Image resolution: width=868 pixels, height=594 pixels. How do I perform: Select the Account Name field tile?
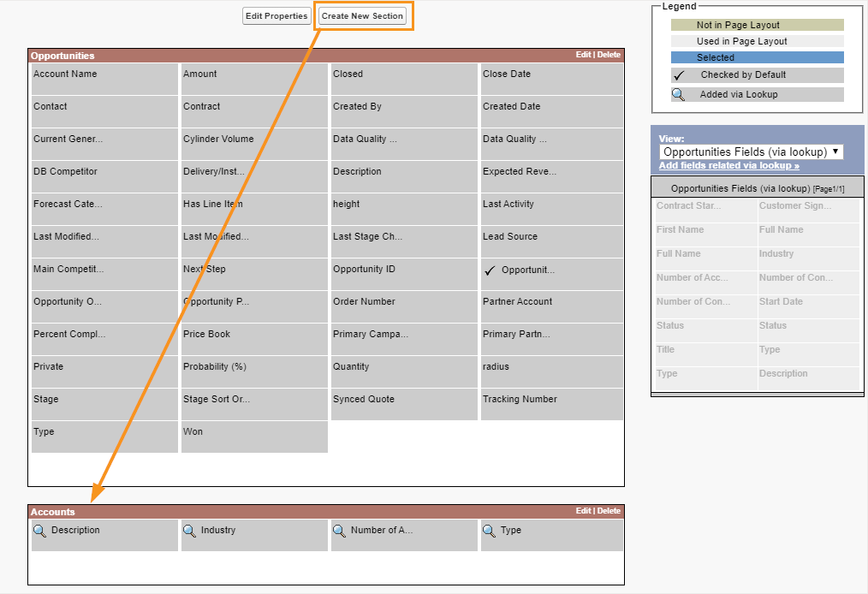104,79
